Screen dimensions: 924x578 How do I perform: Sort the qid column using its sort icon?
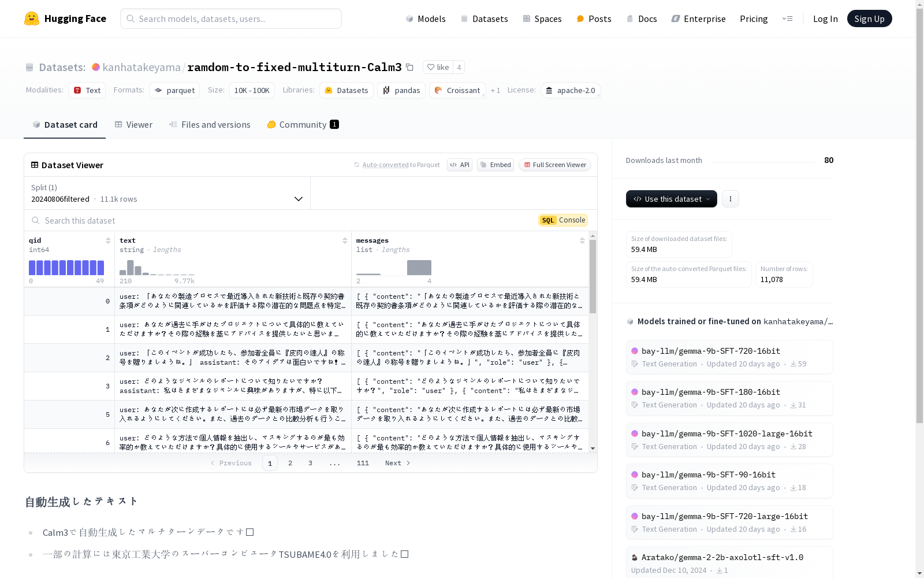(x=108, y=240)
